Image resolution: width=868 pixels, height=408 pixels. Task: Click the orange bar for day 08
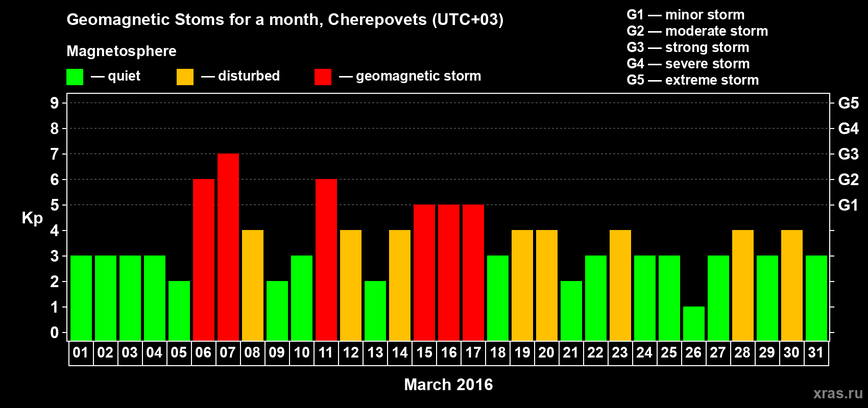coord(253,286)
